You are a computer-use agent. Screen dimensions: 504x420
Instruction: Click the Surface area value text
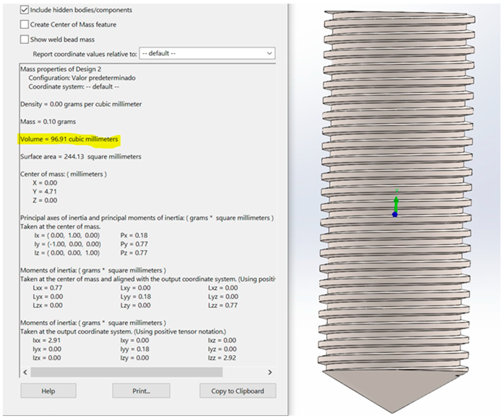click(81, 157)
